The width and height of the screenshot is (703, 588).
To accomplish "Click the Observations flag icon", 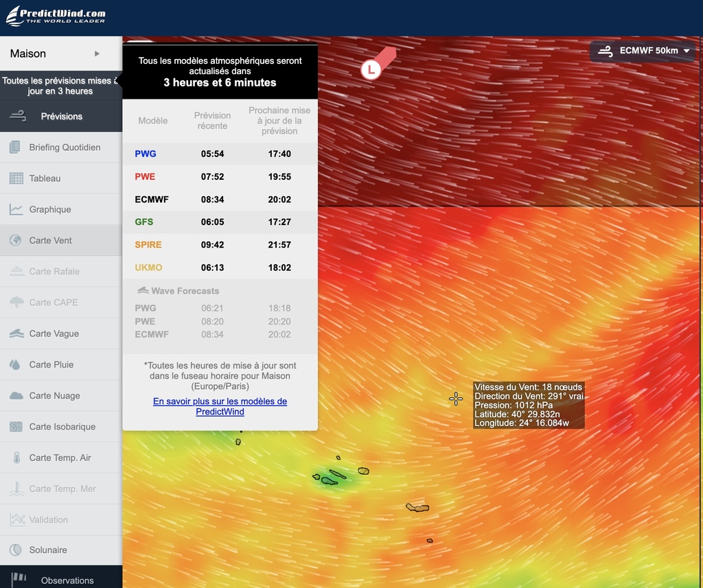I will (19, 580).
